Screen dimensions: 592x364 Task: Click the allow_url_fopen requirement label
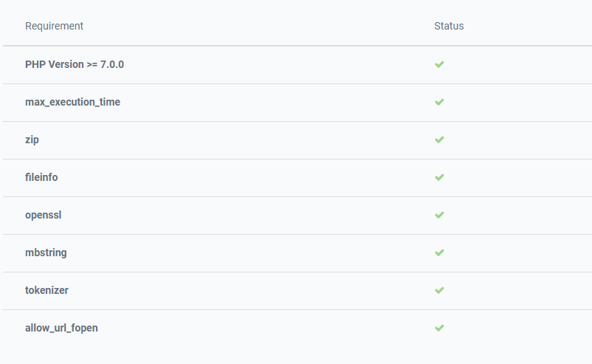click(x=61, y=328)
